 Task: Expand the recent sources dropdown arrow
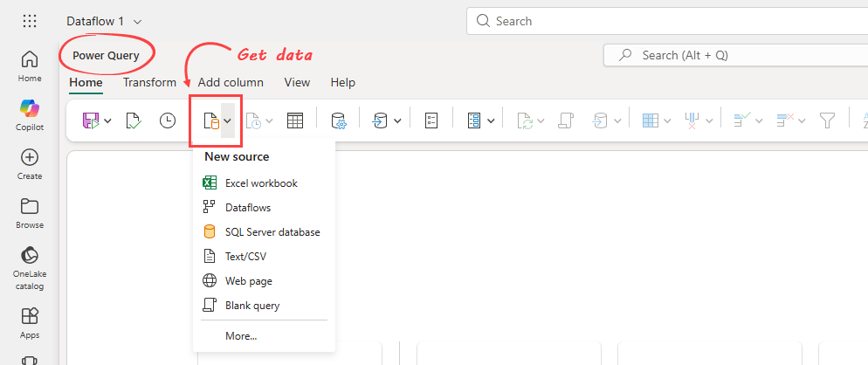270,121
